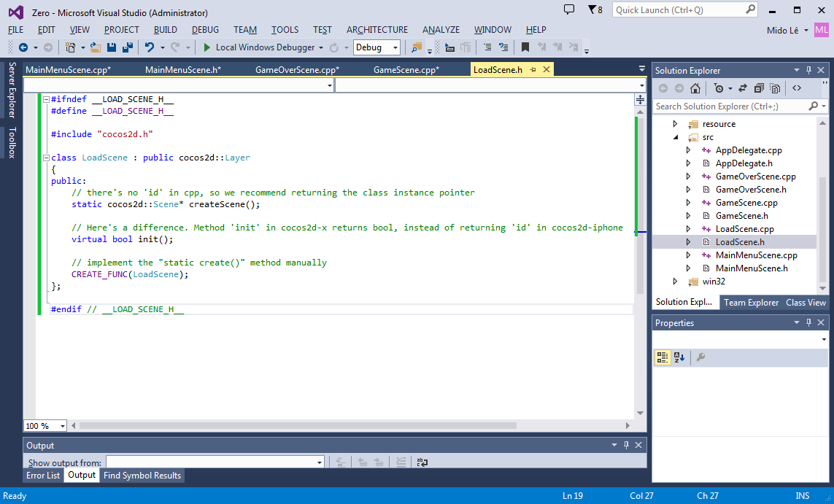Open Property Pages with the wrench icon

(700, 357)
